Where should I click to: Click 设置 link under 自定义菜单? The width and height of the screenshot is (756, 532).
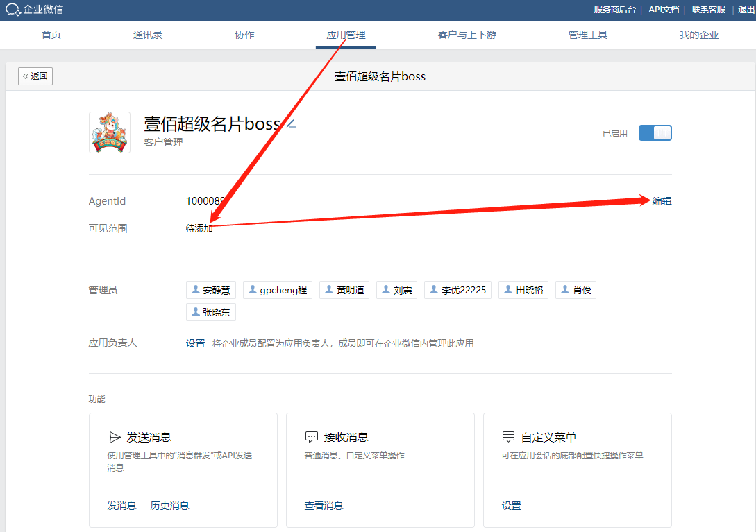click(511, 506)
